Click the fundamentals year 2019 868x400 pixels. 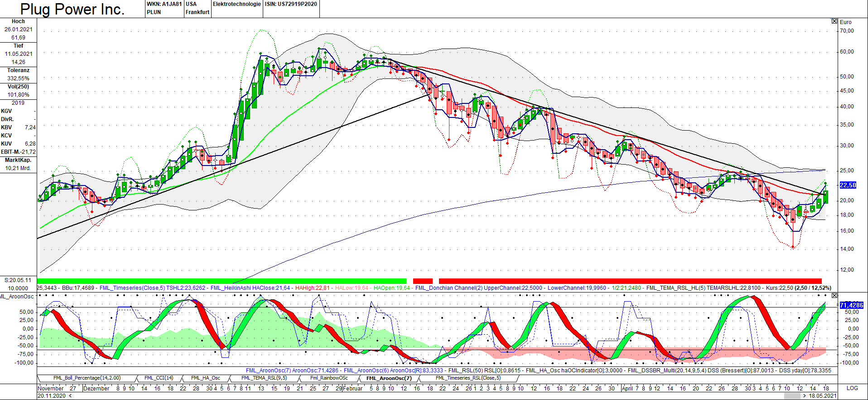pyautogui.click(x=18, y=103)
